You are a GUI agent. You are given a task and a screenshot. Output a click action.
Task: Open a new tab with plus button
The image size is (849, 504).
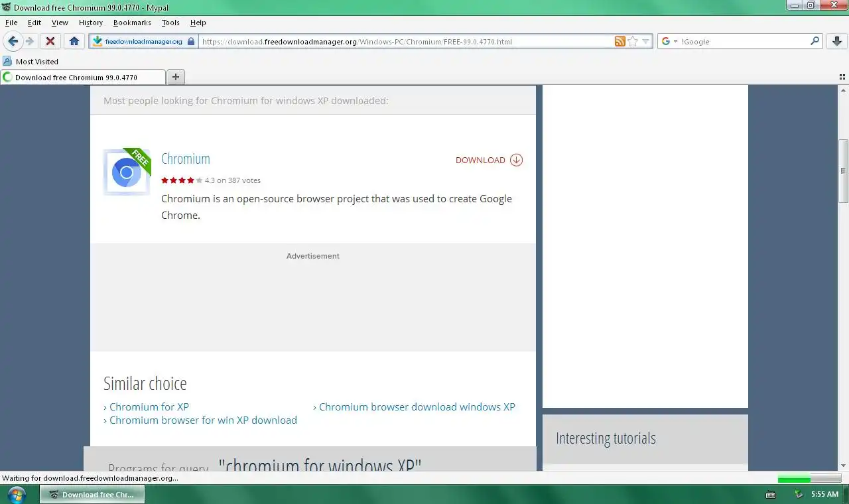click(x=176, y=77)
